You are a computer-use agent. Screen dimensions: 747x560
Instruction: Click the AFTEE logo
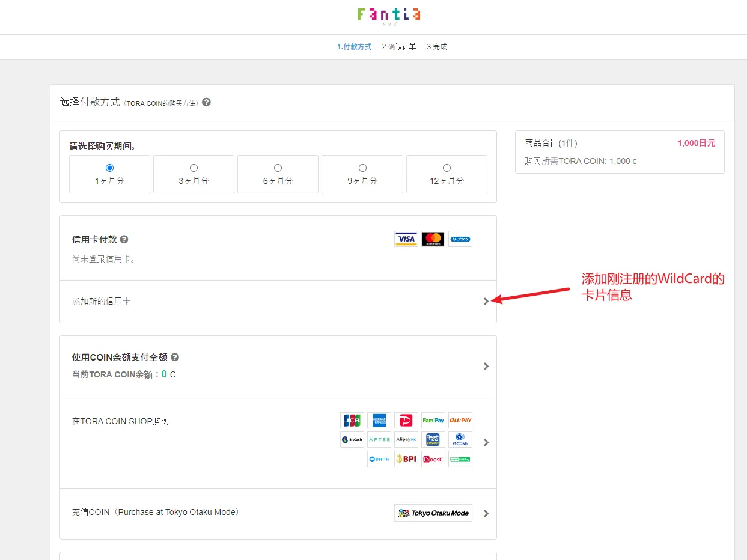point(379,440)
